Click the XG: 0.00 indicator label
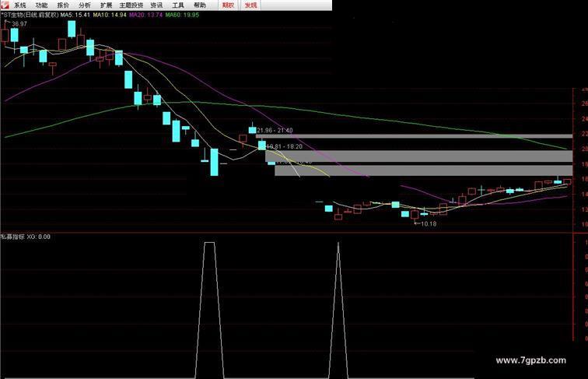588x379 pixels. tap(38, 237)
